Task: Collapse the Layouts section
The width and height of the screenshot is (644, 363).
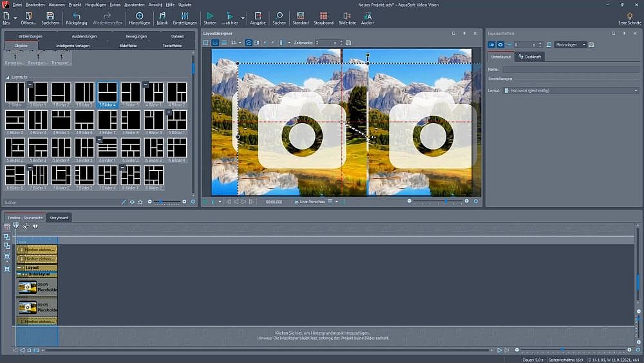Action: 8,77
